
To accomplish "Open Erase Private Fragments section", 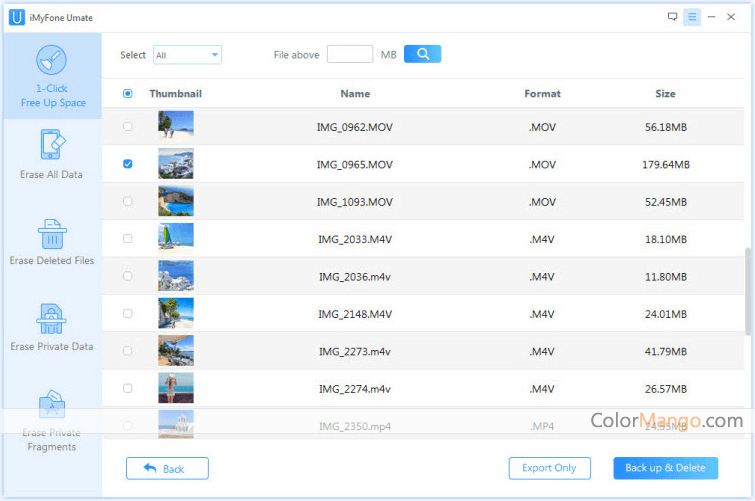I will (x=51, y=420).
